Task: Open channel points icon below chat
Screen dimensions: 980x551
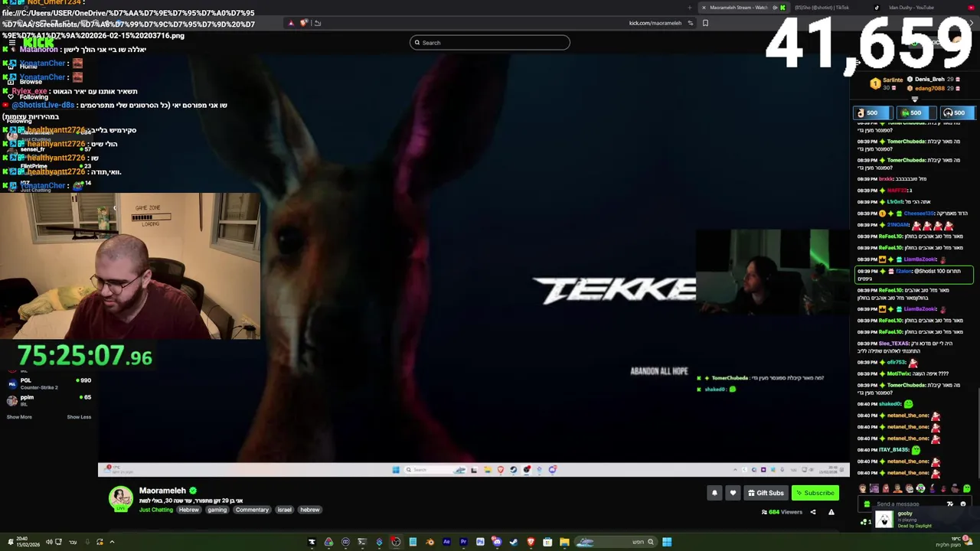Action: point(864,522)
